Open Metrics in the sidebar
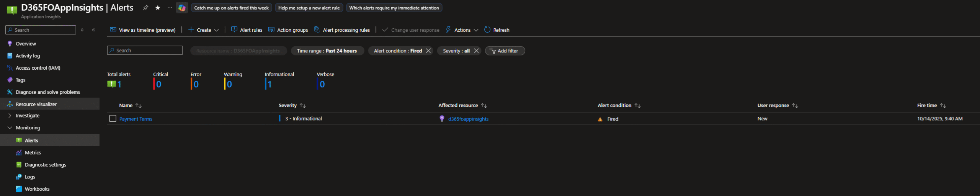This screenshot has width=980, height=196. [x=33, y=153]
